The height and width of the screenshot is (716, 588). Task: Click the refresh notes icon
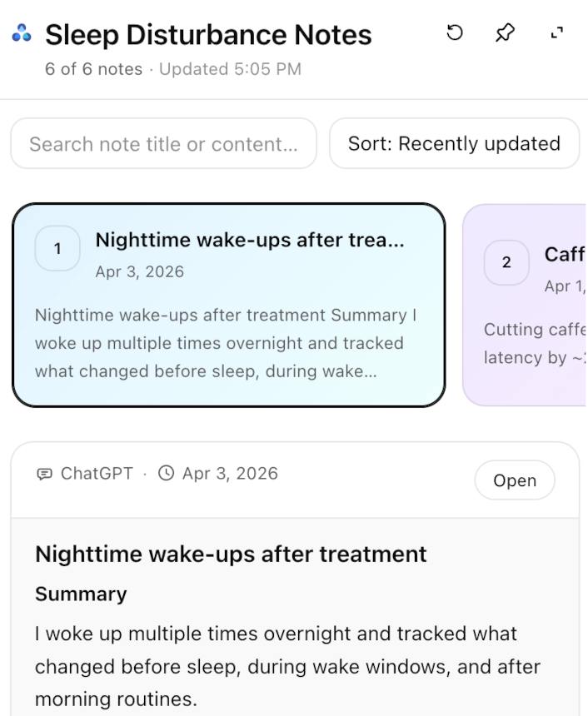(454, 33)
